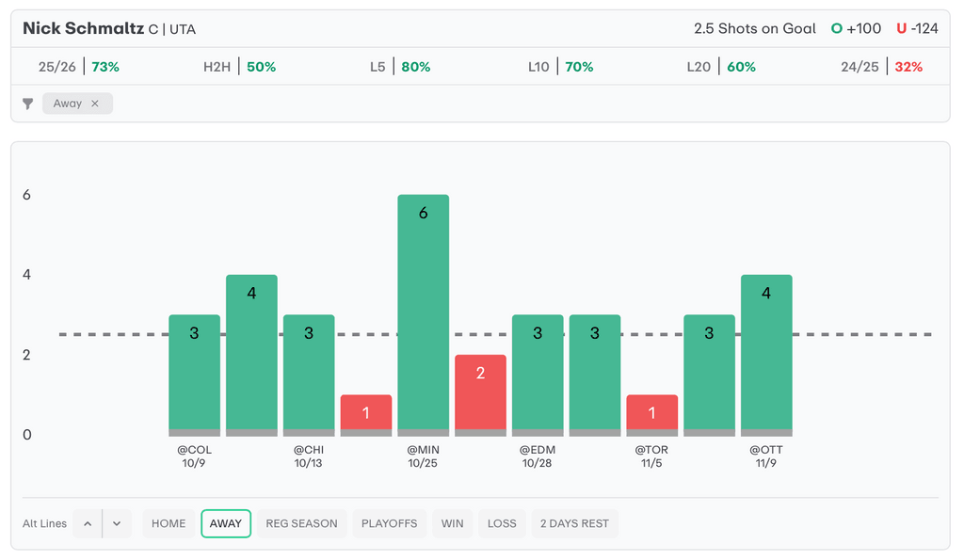Remove the Away filter chip
This screenshot has height=560, width=964.
coord(95,104)
